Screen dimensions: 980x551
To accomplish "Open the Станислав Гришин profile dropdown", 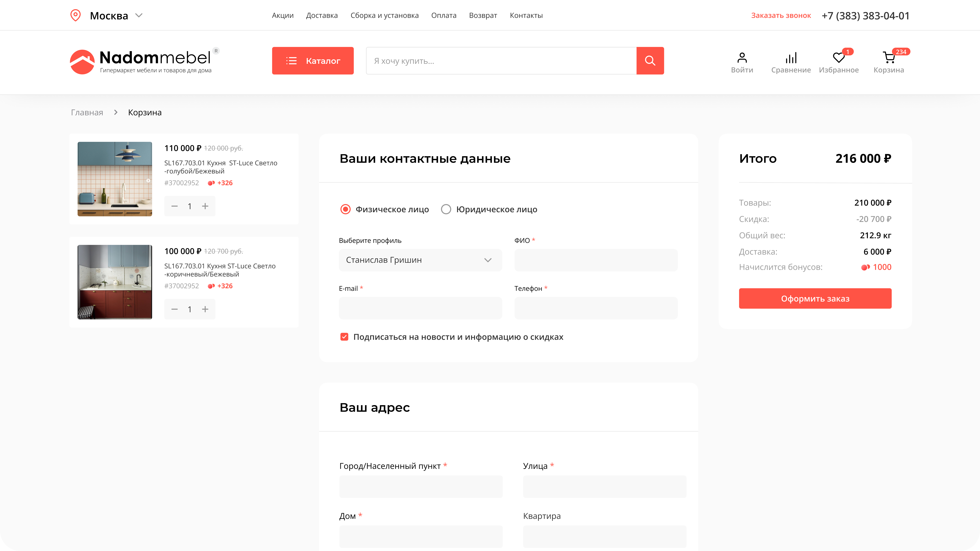I will [420, 260].
